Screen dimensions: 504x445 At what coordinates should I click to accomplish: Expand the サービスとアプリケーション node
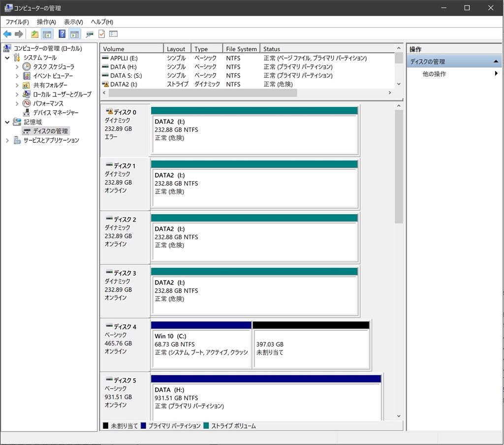pos(7,140)
